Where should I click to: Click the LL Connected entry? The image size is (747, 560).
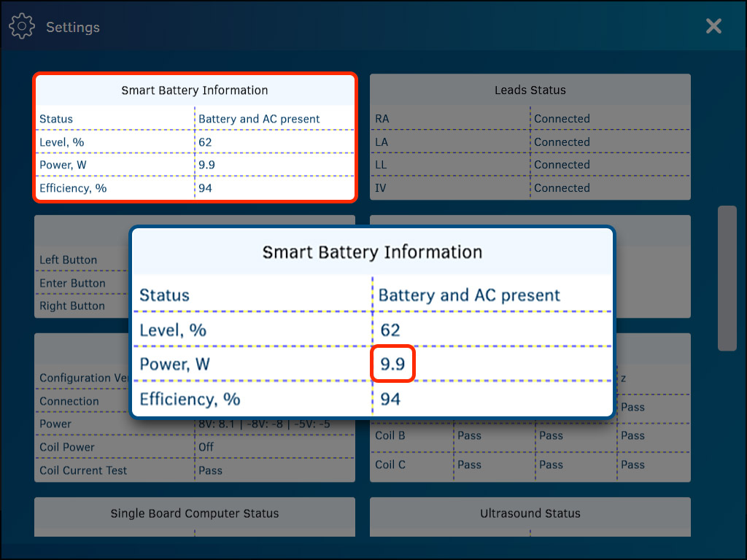coord(562,165)
